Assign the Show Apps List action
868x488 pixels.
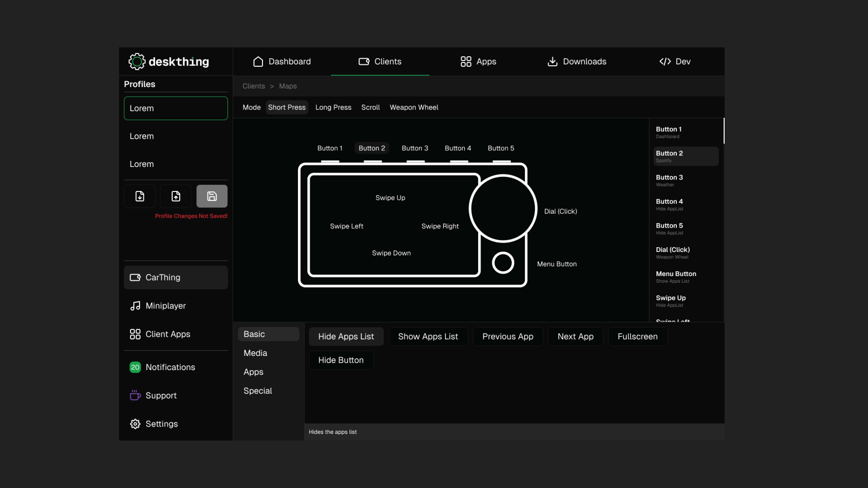pos(428,336)
